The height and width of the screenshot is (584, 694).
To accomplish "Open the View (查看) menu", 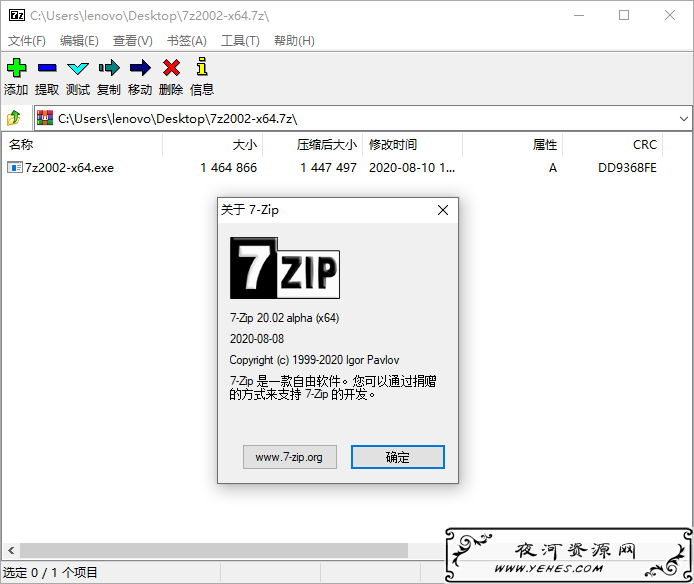I will (132, 41).
